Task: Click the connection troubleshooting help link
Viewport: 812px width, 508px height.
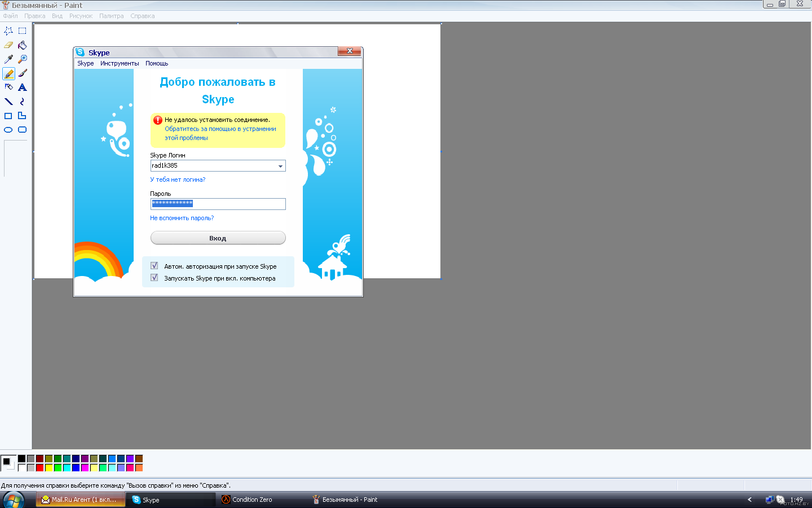Action: (x=220, y=133)
